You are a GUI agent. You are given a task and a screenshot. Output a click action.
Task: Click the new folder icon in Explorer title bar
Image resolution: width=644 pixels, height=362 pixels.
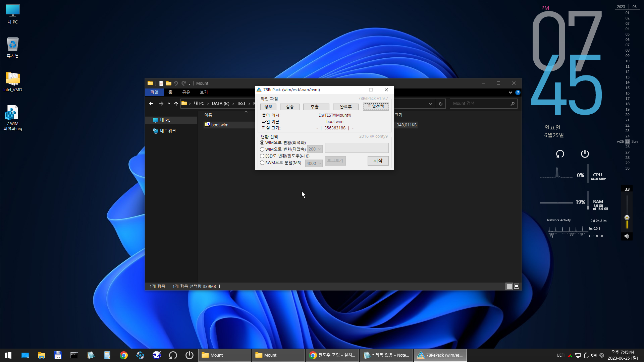click(x=169, y=83)
